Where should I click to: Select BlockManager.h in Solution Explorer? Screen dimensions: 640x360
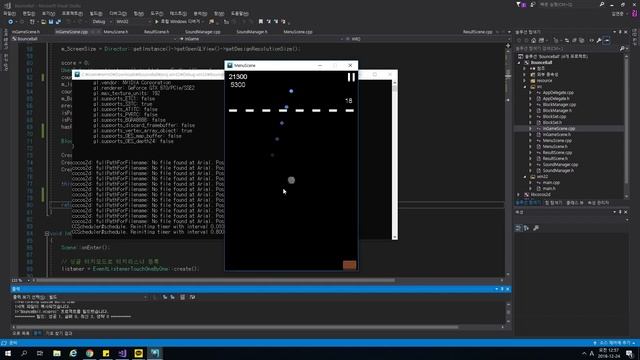557,111
